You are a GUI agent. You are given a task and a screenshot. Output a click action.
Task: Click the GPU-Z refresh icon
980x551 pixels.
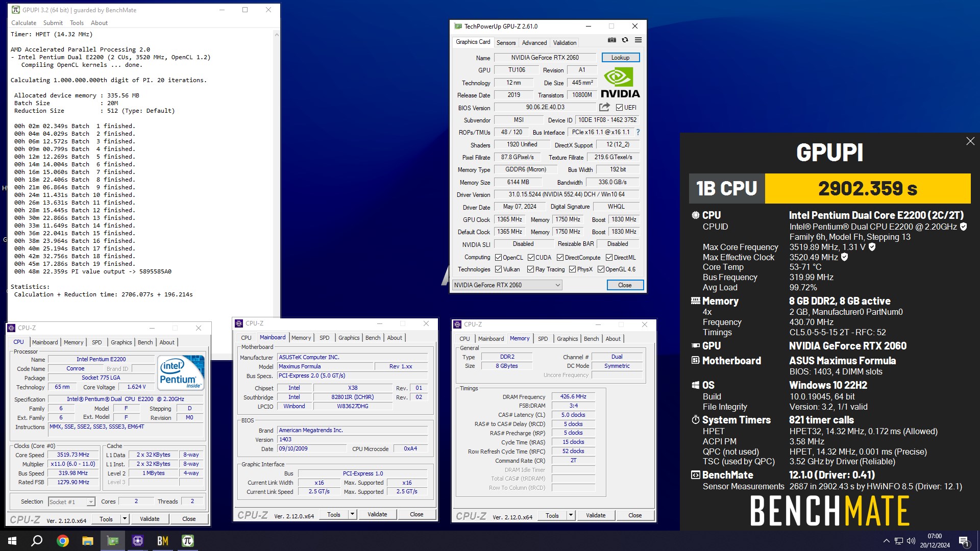(x=625, y=40)
